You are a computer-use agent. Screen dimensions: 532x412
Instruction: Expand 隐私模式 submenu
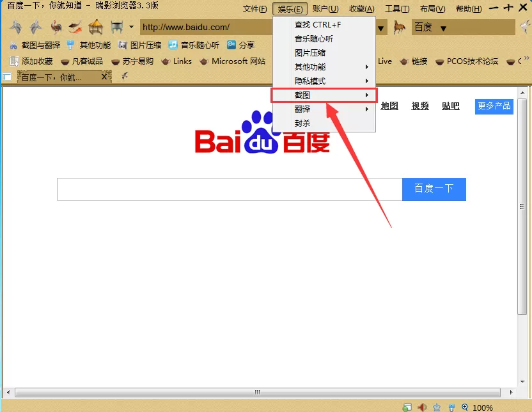[324, 81]
